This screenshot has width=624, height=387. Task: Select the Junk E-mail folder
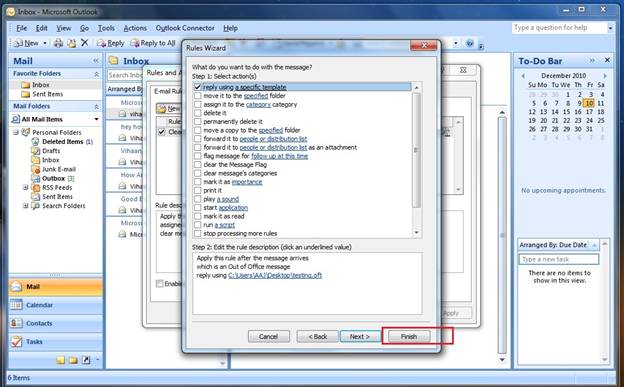pyautogui.click(x=58, y=169)
